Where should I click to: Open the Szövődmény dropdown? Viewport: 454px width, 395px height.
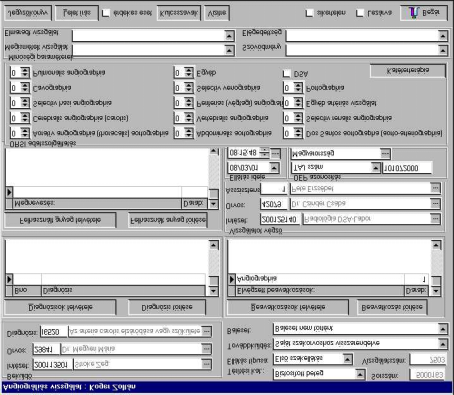click(443, 50)
